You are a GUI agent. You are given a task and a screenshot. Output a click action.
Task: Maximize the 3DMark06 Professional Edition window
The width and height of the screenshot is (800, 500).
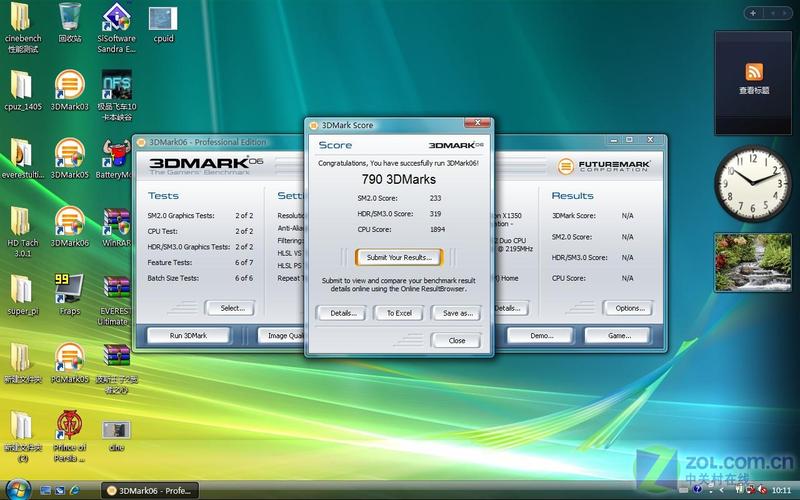[630, 140]
